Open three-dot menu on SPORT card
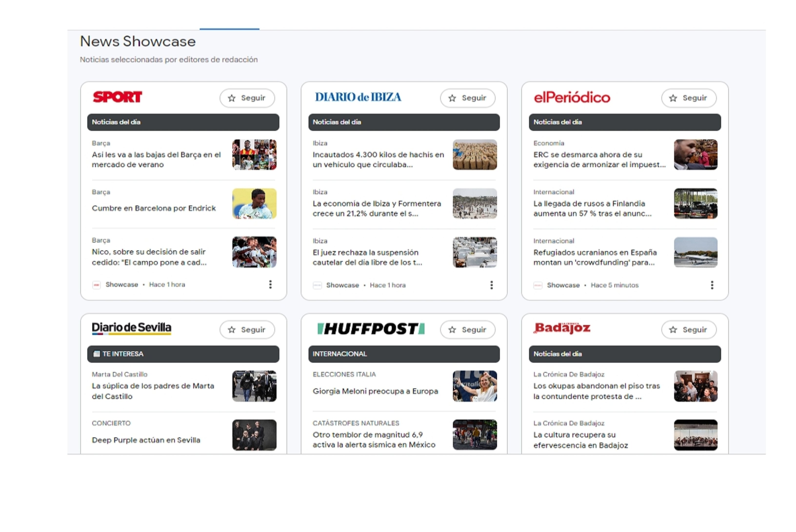The image size is (796, 532). pos(270,284)
